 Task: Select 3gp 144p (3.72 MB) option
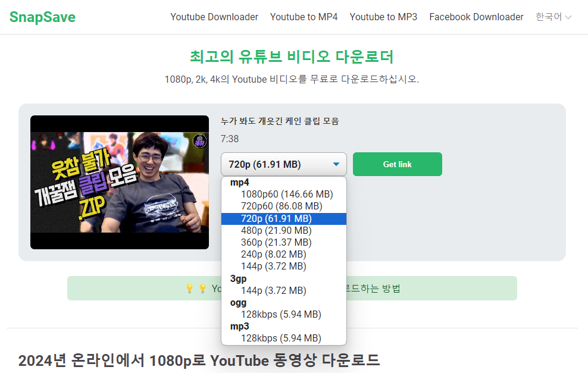(284, 290)
